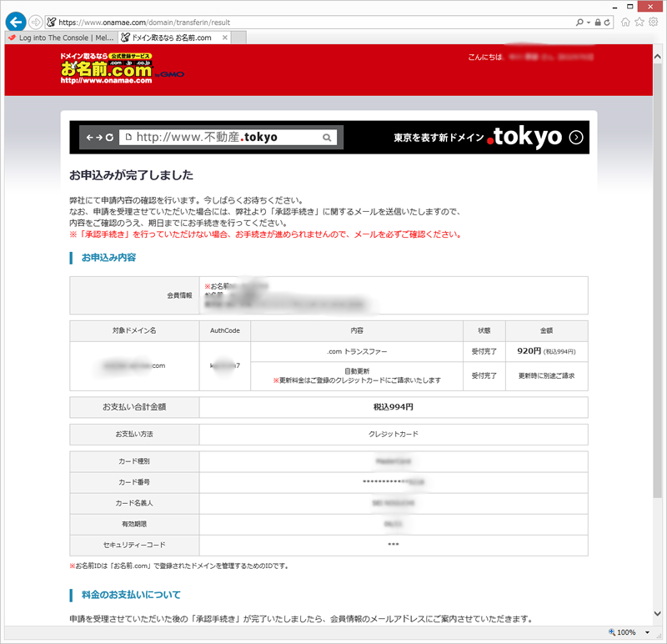
Task: Click the 状態 column header
Action: click(484, 330)
